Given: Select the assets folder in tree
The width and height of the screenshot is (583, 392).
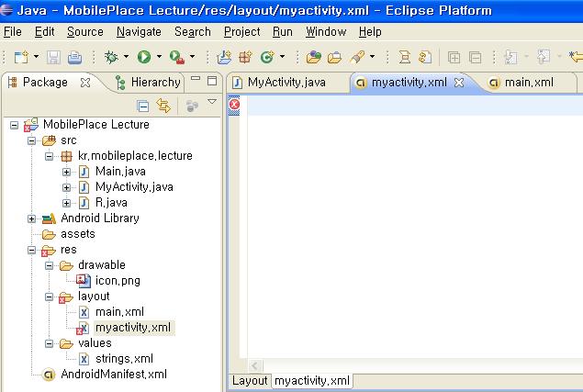Looking at the screenshot, I should [x=78, y=234].
